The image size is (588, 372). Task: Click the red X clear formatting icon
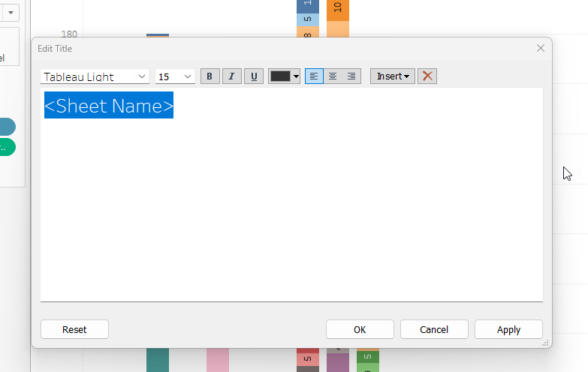427,76
